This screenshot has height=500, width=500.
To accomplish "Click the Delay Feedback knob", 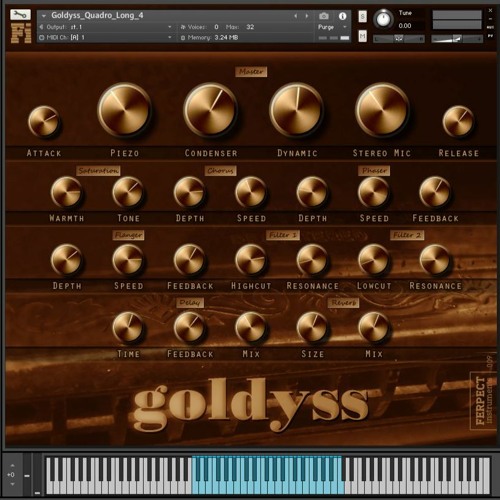I will [x=189, y=328].
